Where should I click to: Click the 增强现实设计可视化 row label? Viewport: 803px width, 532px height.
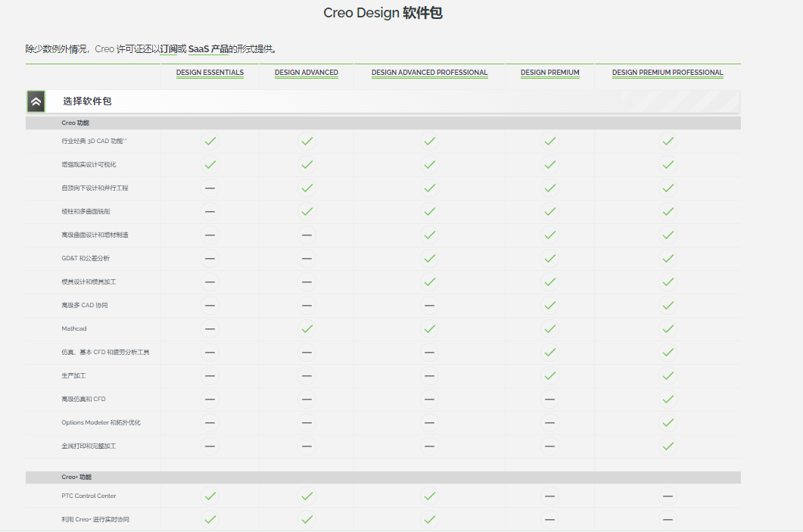coord(89,165)
